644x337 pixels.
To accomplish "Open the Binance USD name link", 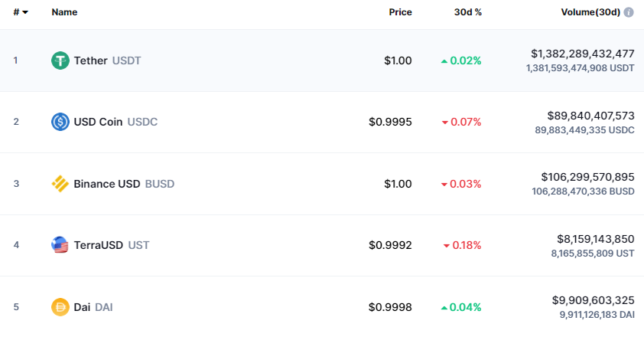I will (107, 184).
